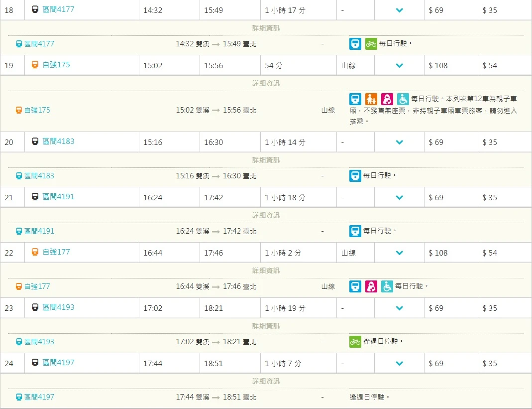Open the 自強175 link in row 19
The width and height of the screenshot is (532, 409).
pos(56,65)
